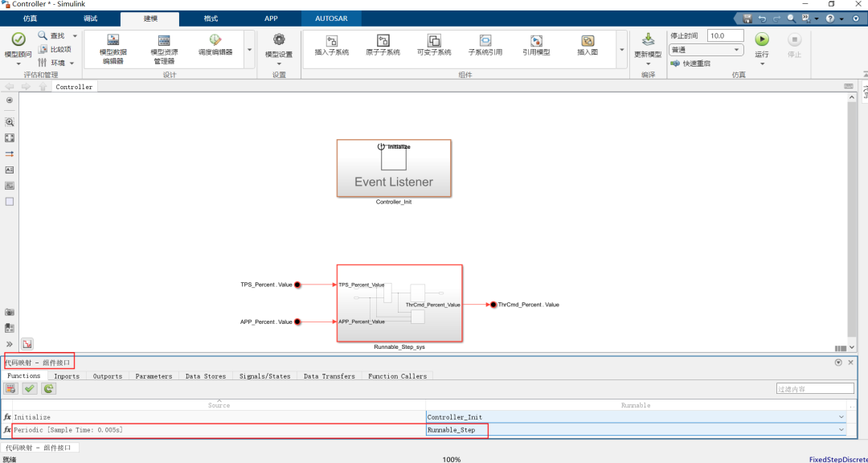
Task: Click the green 运行 (Run) button
Action: pos(761,39)
